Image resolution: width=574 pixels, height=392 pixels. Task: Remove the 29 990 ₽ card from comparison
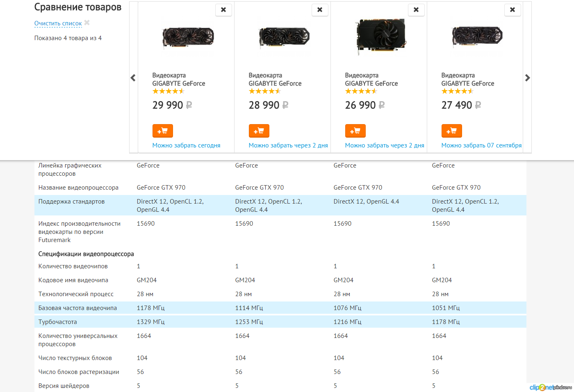click(223, 10)
